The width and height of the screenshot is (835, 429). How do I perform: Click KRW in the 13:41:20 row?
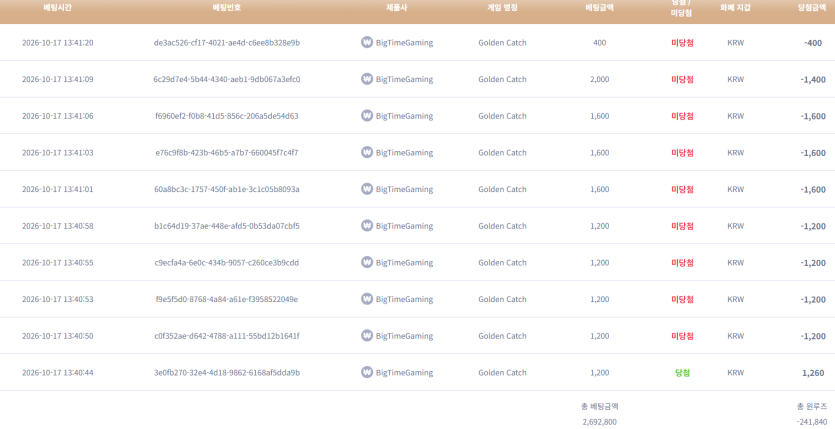pos(735,43)
